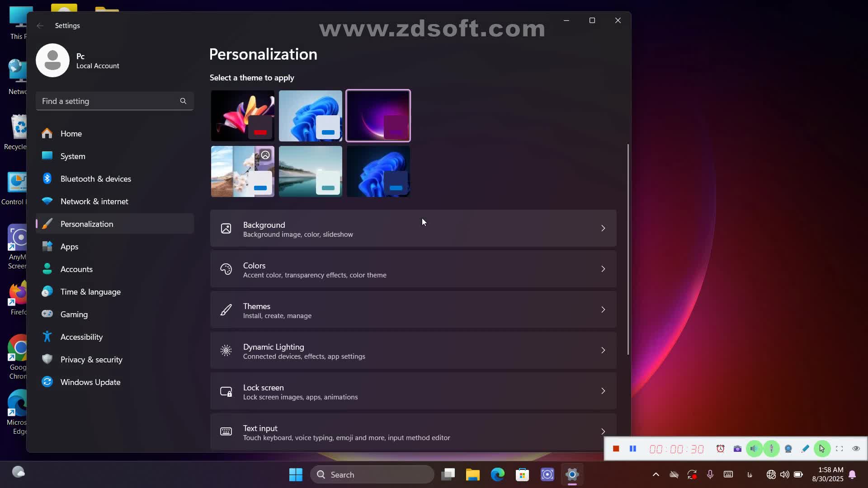
Task: Open the Themes install and manage page
Action: click(x=413, y=310)
